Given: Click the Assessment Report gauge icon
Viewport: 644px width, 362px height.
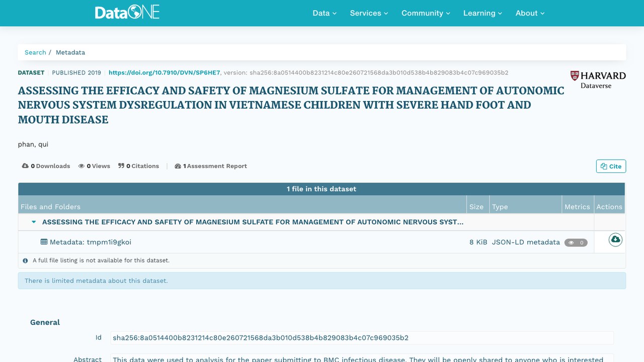Looking at the screenshot, I should (178, 166).
